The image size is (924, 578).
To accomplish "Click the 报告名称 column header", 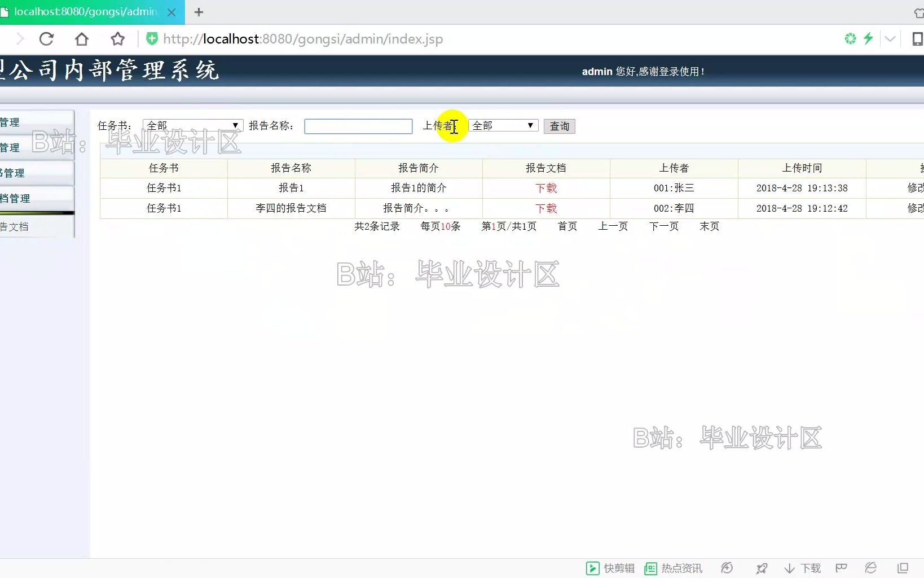I will tap(291, 168).
